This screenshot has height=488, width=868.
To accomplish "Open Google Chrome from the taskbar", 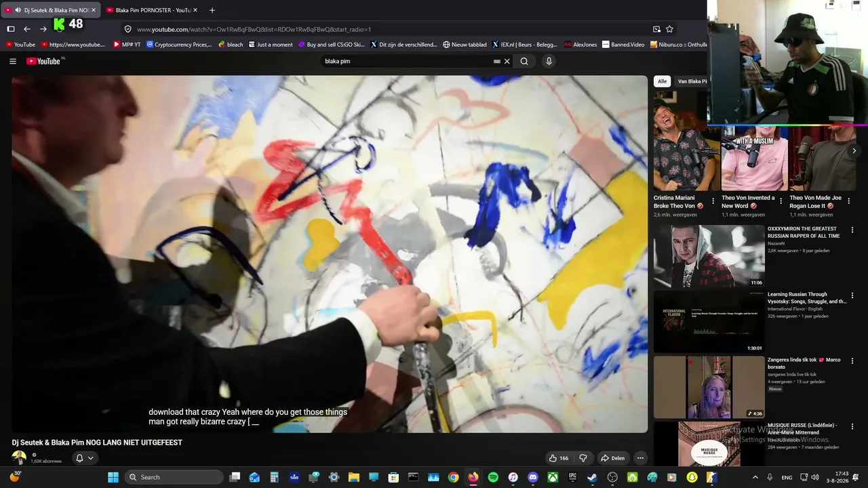I will click(x=453, y=477).
